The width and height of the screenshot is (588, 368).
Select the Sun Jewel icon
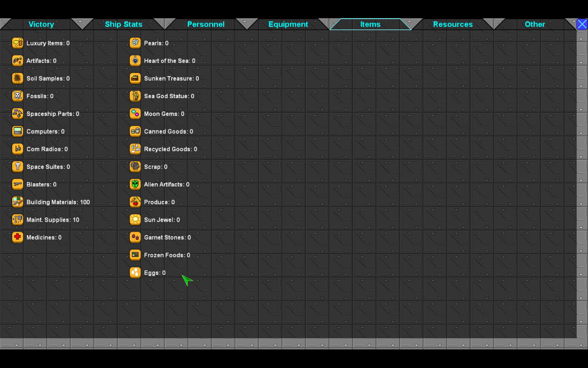tap(135, 220)
